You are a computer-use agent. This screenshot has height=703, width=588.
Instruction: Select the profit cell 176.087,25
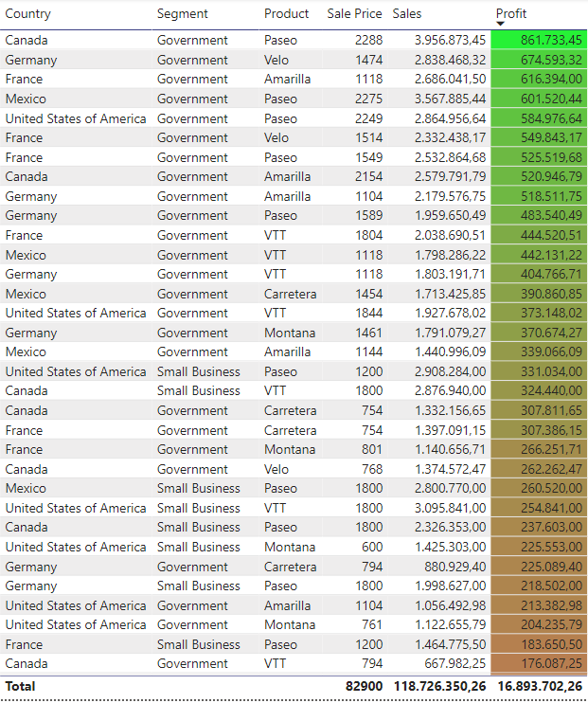[539, 663]
